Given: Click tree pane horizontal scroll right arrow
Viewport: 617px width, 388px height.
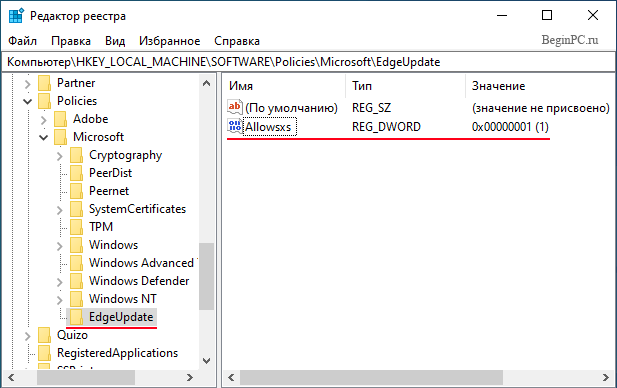Looking at the screenshot, I should [x=190, y=378].
